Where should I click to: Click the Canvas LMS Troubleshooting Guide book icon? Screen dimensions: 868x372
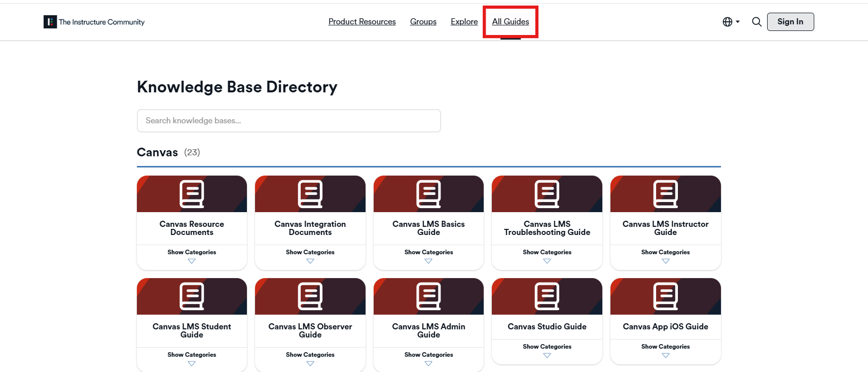[547, 194]
